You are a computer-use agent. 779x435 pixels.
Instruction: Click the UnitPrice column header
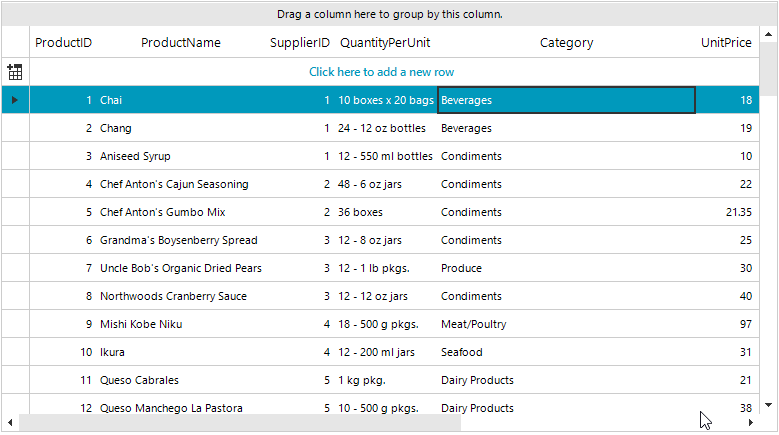[x=726, y=43]
